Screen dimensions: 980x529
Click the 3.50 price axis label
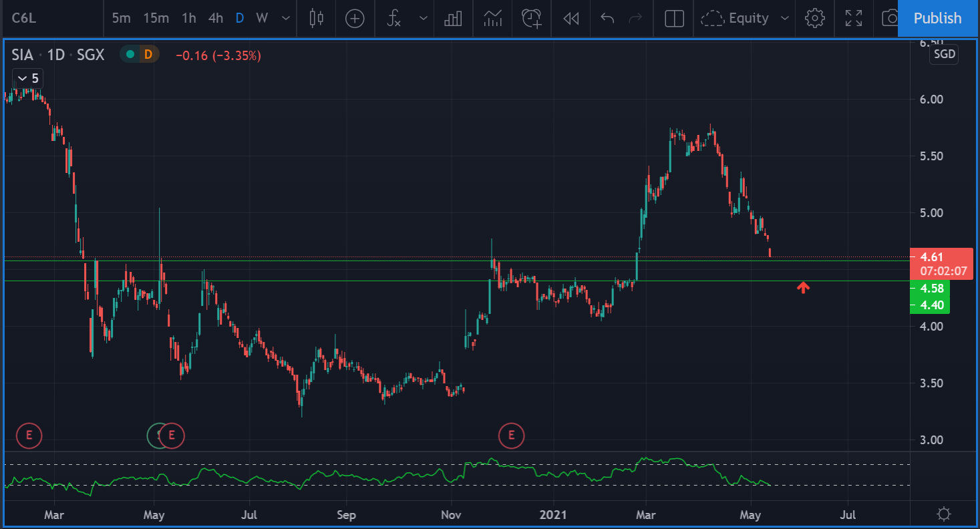pos(931,383)
